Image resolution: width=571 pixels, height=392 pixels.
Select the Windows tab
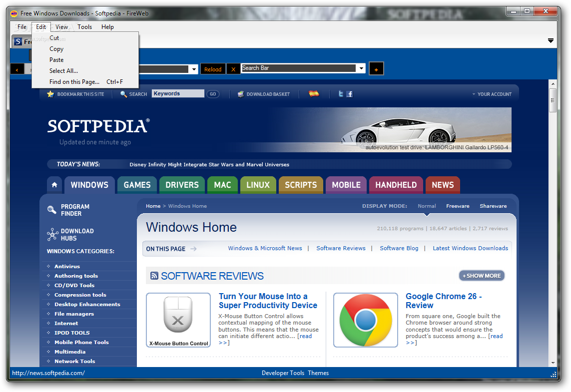point(89,185)
